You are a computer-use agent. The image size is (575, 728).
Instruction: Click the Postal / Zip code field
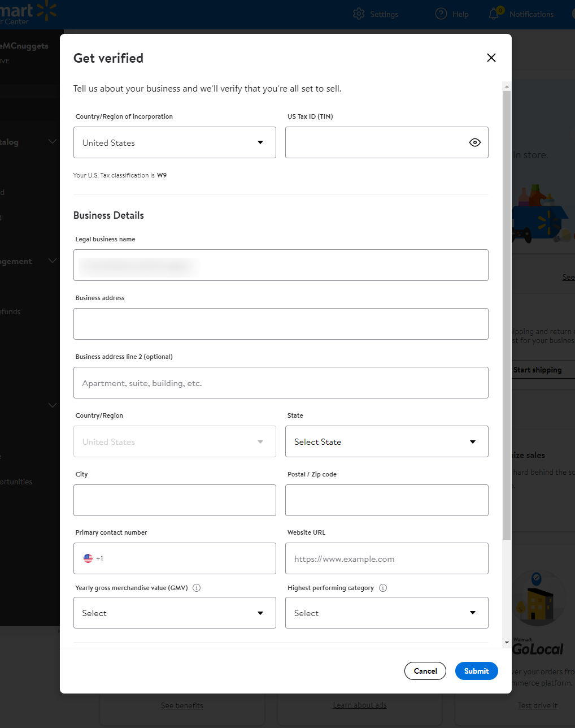click(386, 500)
